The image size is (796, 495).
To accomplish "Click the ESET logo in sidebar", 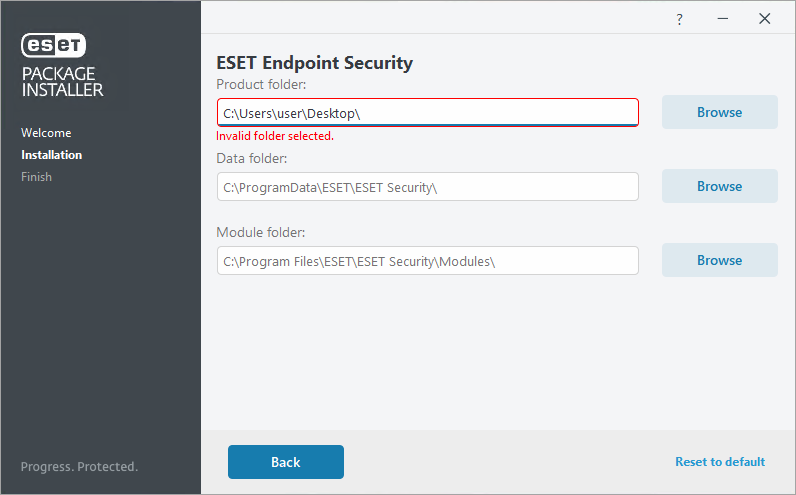I will [x=53, y=45].
